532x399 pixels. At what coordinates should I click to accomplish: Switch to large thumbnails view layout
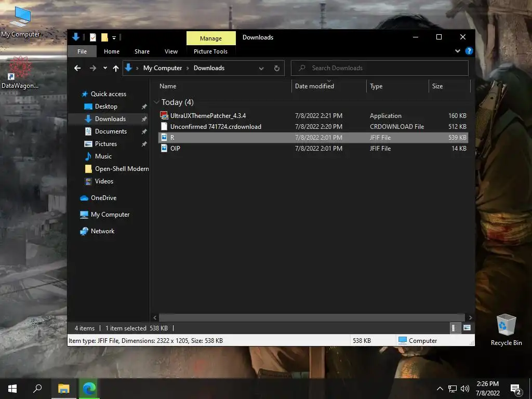tap(467, 328)
